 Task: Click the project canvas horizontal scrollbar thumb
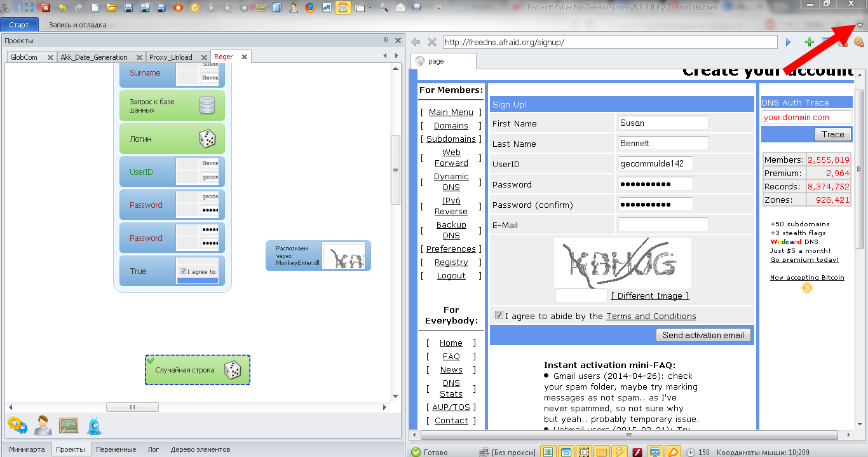(x=132, y=407)
